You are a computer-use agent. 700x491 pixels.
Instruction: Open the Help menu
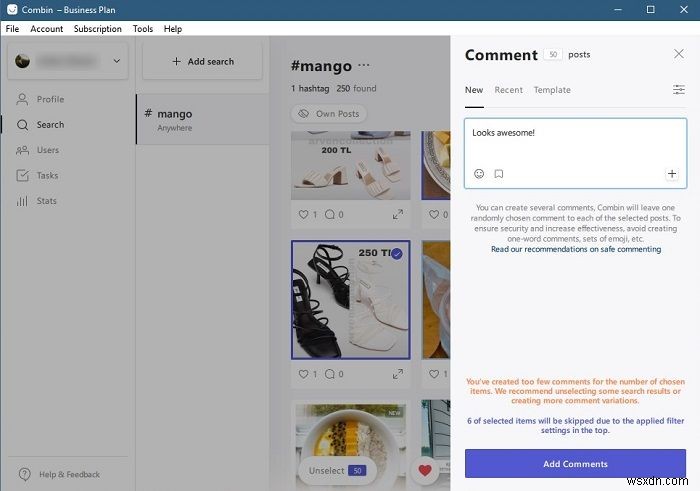pyautogui.click(x=173, y=29)
